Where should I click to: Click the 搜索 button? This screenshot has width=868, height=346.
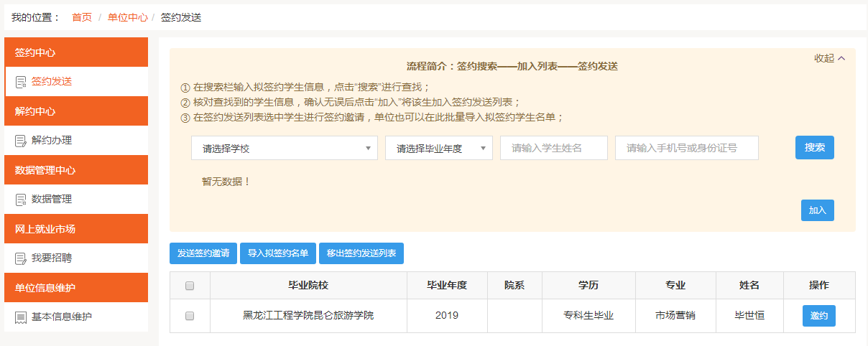click(x=814, y=147)
